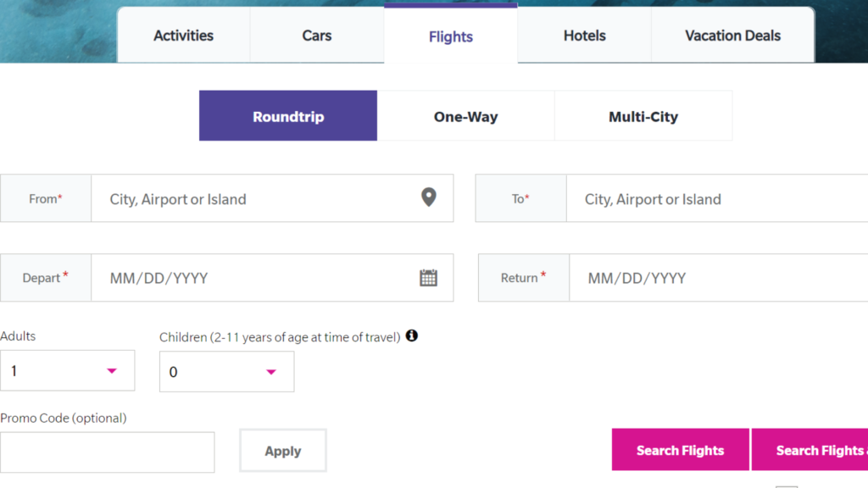The height and width of the screenshot is (488, 868).
Task: Switch to One-Way trip type
Action: [x=465, y=115]
